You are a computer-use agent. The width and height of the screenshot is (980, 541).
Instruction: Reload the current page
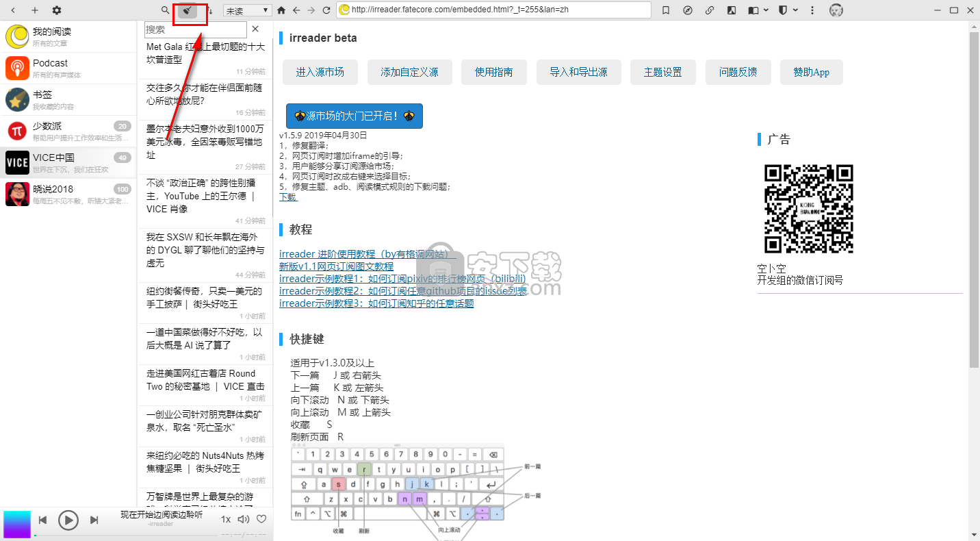tap(326, 10)
